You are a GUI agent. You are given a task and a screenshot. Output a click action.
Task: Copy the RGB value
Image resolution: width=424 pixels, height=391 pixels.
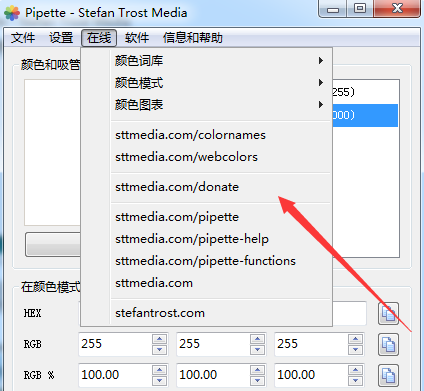[388, 344]
